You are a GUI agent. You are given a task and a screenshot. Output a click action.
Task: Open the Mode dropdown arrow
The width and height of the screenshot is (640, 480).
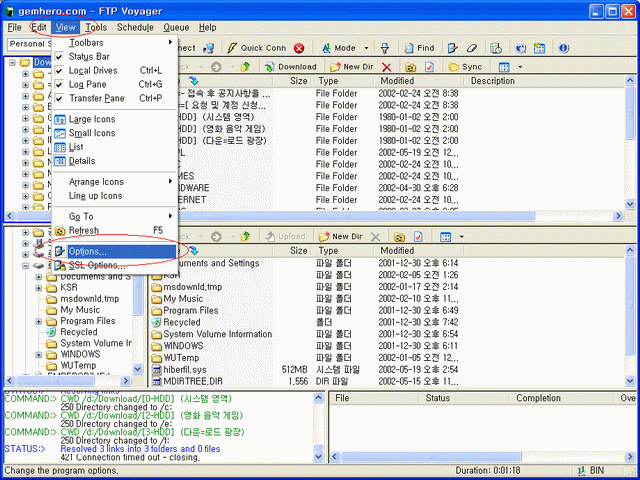(x=366, y=48)
